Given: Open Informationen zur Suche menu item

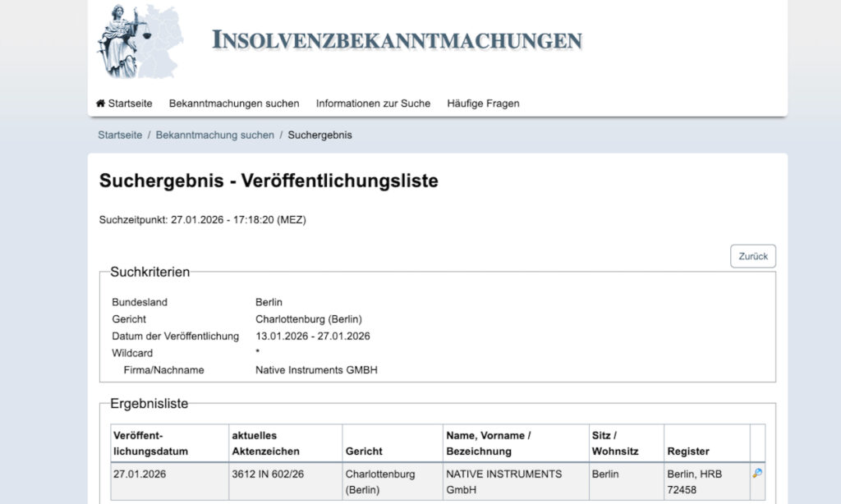Looking at the screenshot, I should tap(373, 103).
